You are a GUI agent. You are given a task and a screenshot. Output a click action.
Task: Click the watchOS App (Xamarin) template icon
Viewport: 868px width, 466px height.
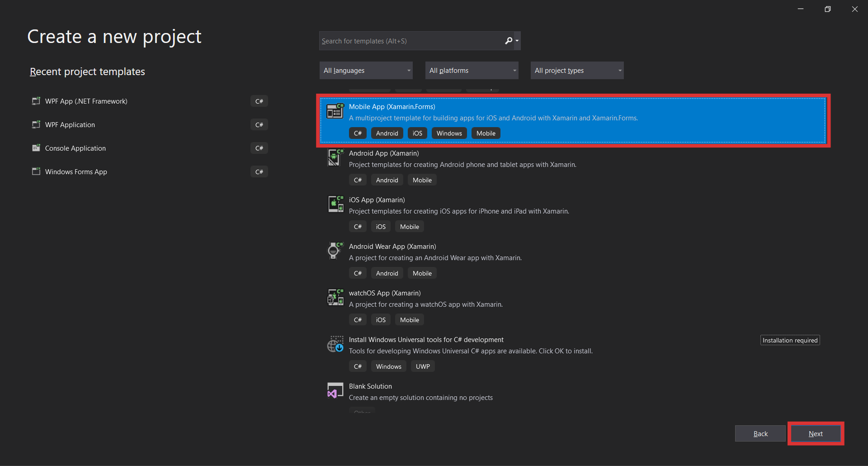(x=335, y=297)
